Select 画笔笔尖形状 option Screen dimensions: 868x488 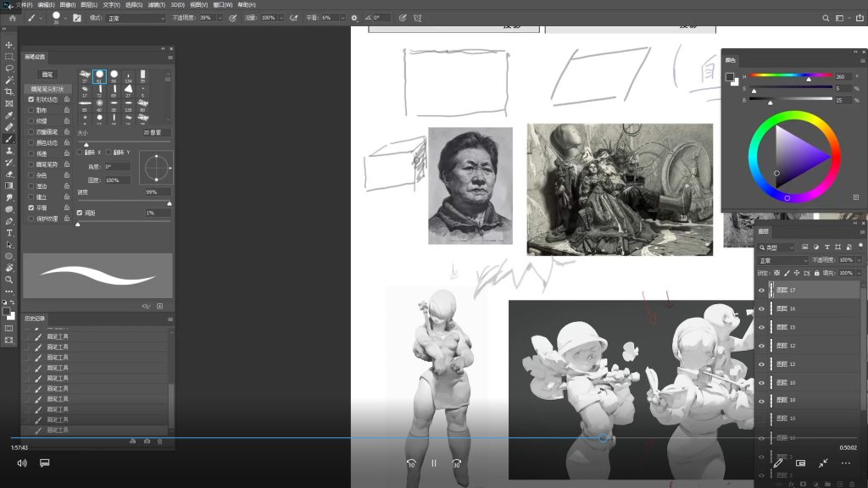click(48, 88)
